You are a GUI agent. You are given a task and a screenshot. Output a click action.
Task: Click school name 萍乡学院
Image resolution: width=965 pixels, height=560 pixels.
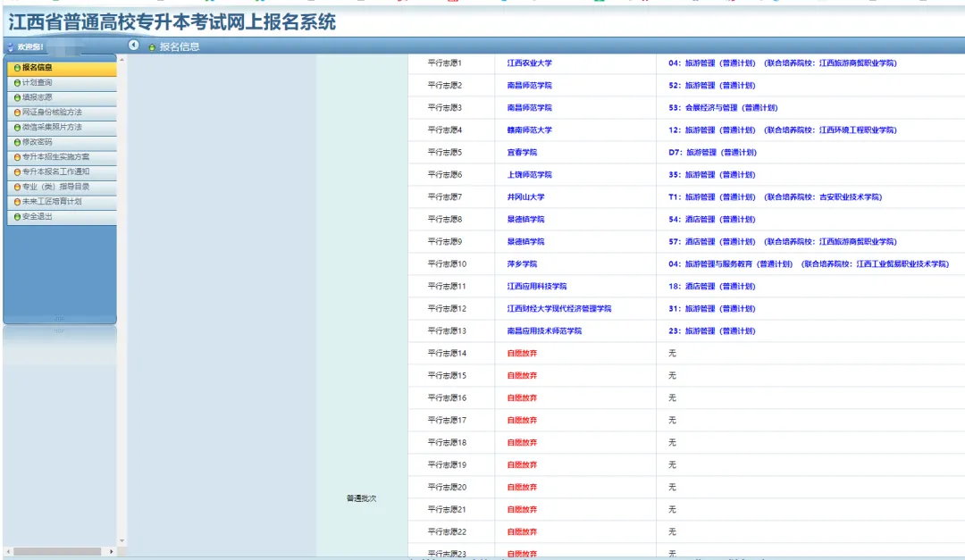tap(522, 264)
